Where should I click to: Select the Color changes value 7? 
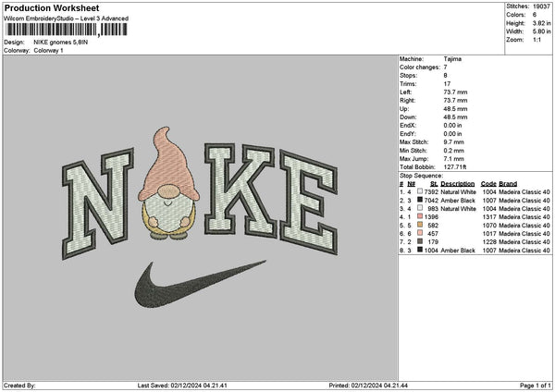point(446,67)
